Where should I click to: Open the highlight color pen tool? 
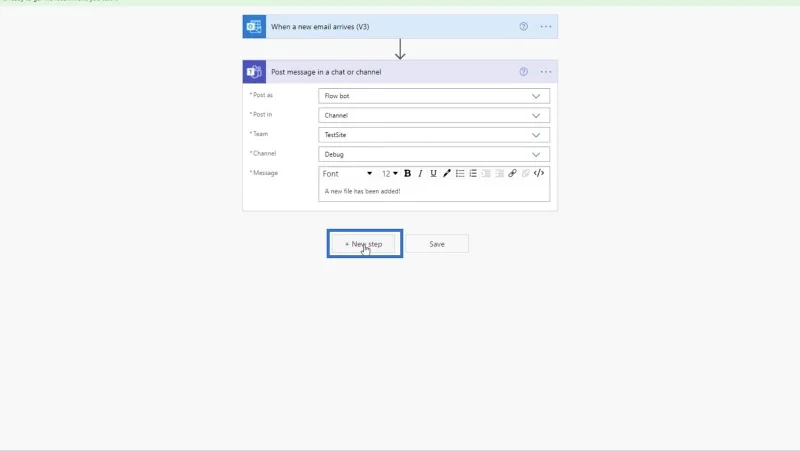[x=446, y=173]
